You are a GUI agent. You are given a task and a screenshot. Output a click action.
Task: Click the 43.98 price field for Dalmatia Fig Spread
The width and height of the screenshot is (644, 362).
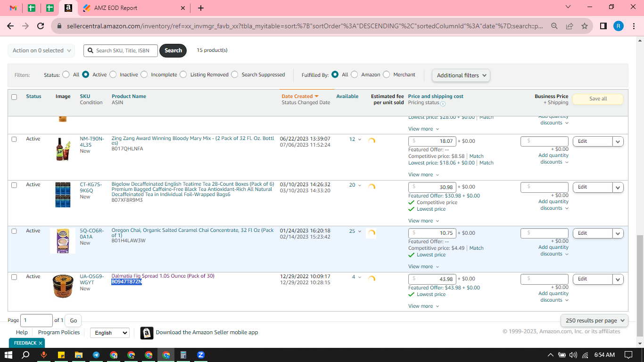click(x=432, y=279)
